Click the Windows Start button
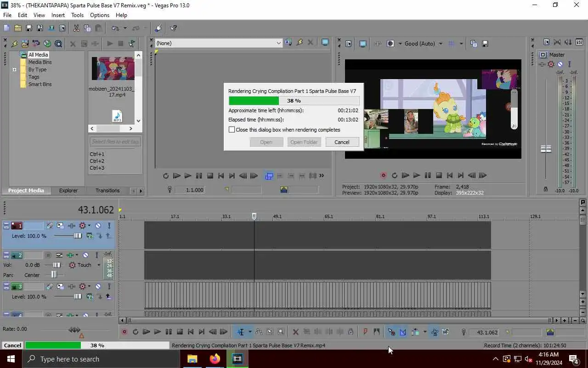This screenshot has width=588, height=368. pos(11,359)
